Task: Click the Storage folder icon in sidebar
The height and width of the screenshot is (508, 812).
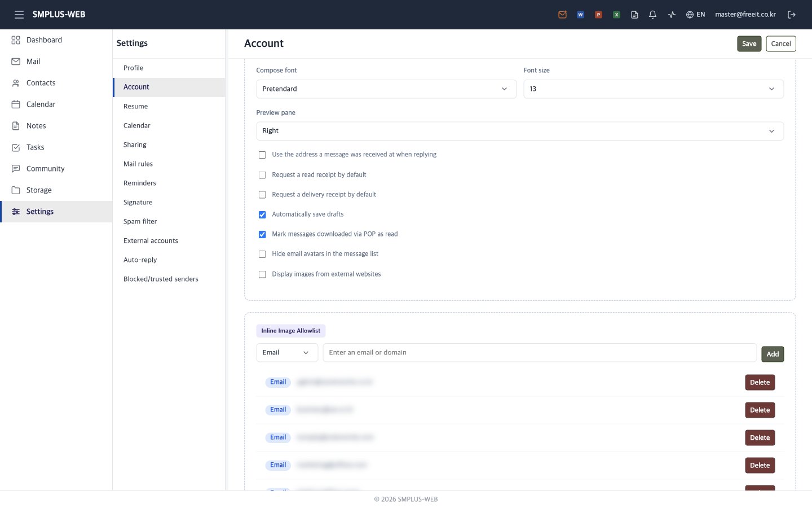Action: coord(16,190)
